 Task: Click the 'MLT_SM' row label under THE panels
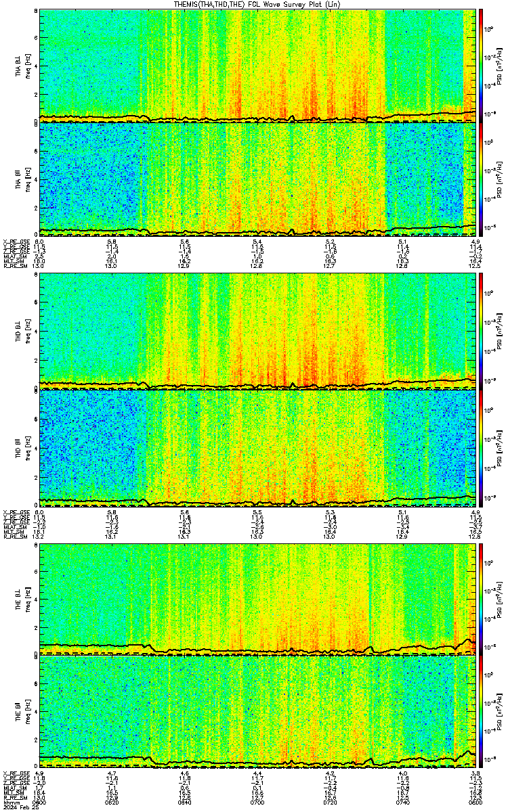(x=12, y=793)
